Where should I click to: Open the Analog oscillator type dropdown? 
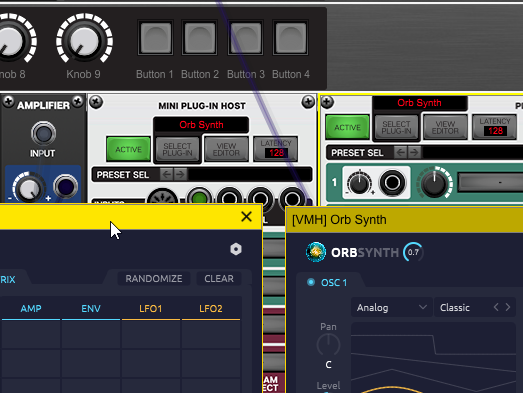[x=391, y=307]
